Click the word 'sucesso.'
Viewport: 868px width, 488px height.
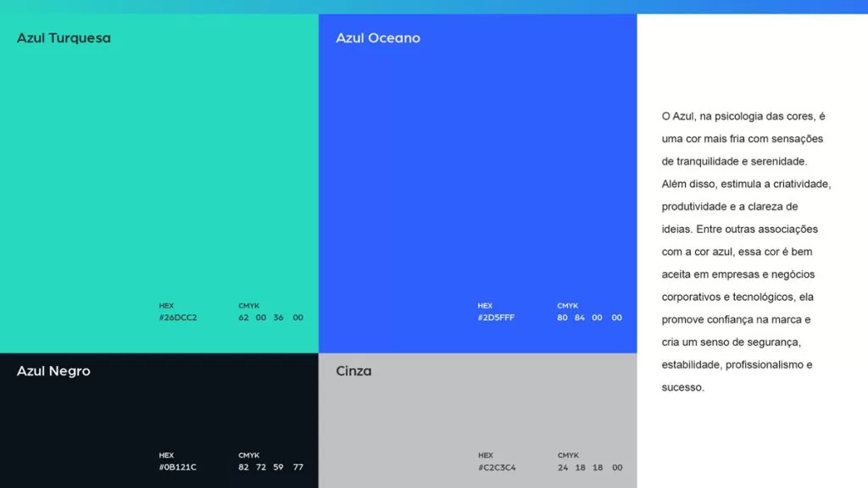click(683, 387)
